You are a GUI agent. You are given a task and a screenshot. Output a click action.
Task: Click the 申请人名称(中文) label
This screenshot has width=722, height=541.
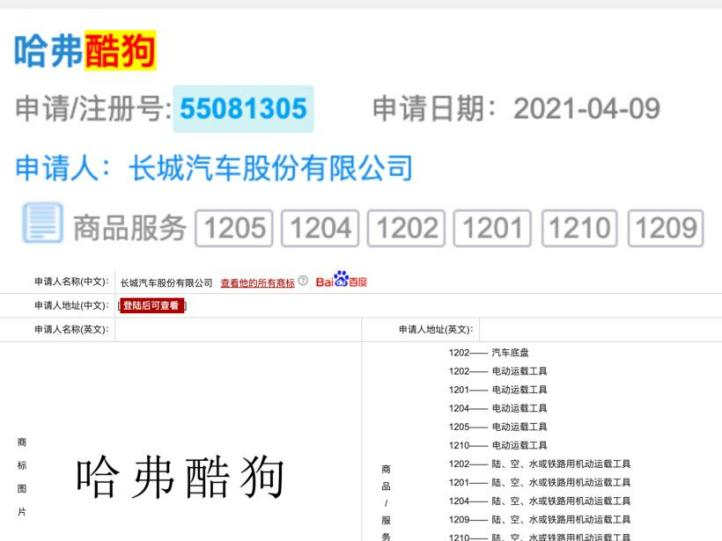coord(71,281)
